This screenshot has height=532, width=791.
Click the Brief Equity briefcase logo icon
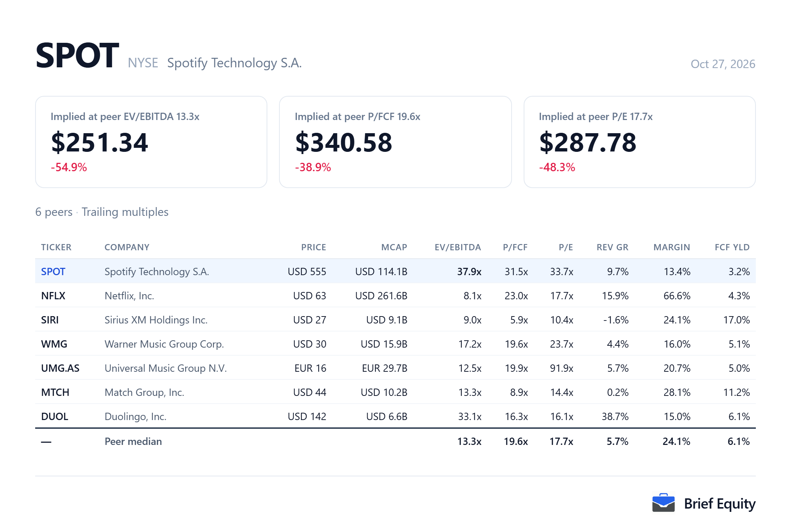663,503
